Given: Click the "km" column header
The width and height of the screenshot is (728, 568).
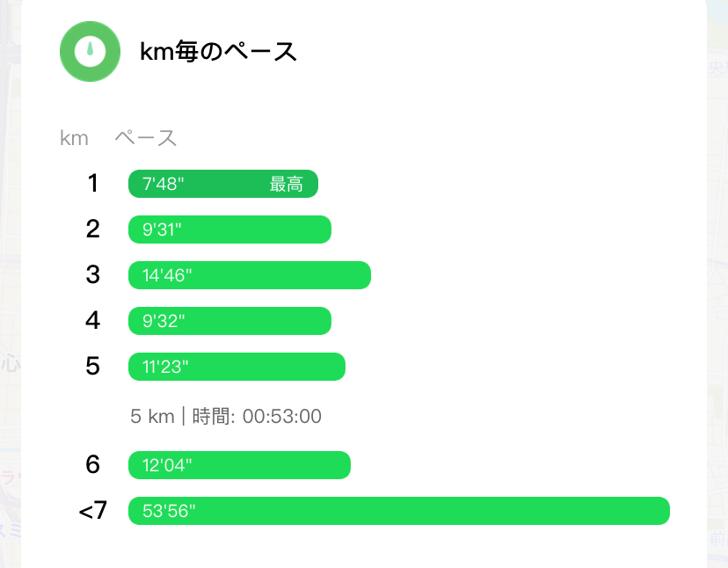Looking at the screenshot, I should (74, 138).
